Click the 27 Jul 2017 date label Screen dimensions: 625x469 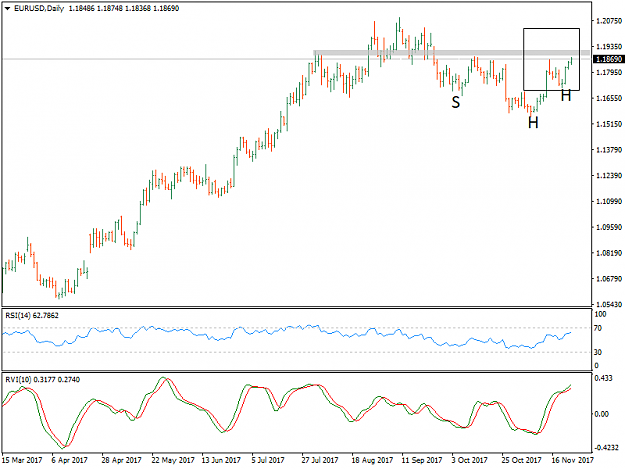tap(320, 461)
